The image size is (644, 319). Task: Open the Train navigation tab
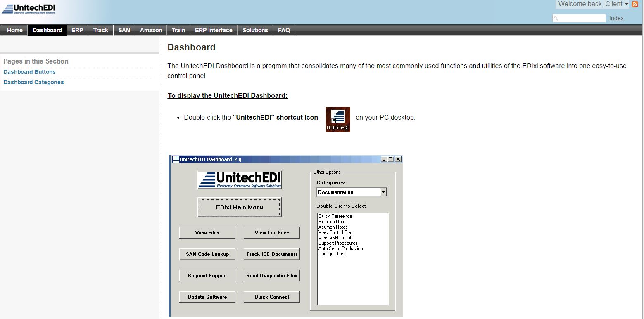178,30
